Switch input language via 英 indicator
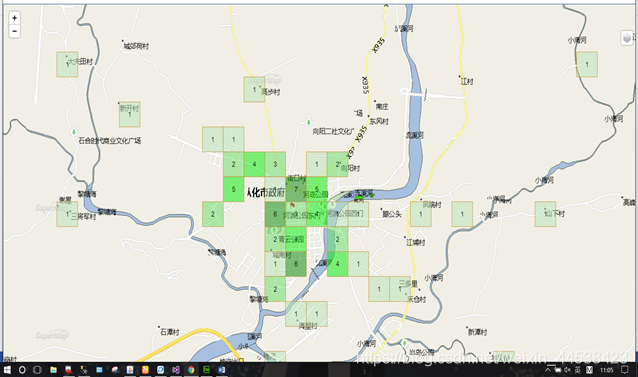The width and height of the screenshot is (638, 377). 577,370
